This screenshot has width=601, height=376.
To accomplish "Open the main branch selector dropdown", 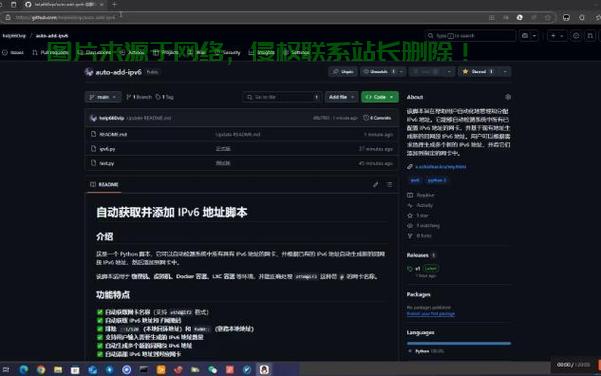I will tap(103, 97).
